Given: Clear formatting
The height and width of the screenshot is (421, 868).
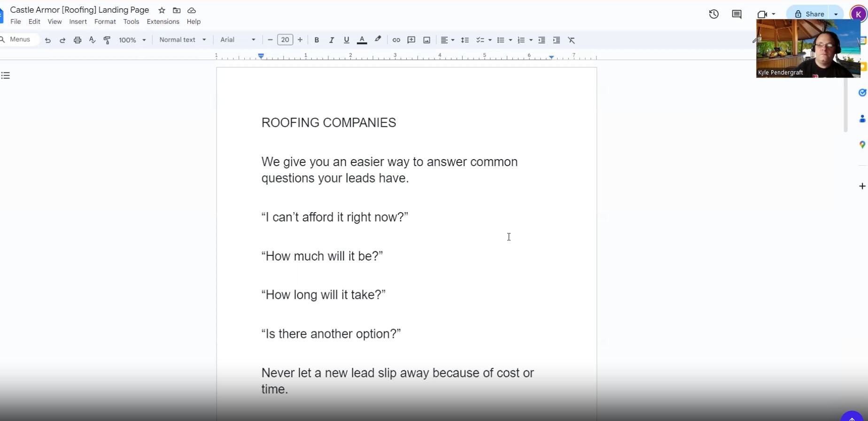Looking at the screenshot, I should pyautogui.click(x=572, y=40).
